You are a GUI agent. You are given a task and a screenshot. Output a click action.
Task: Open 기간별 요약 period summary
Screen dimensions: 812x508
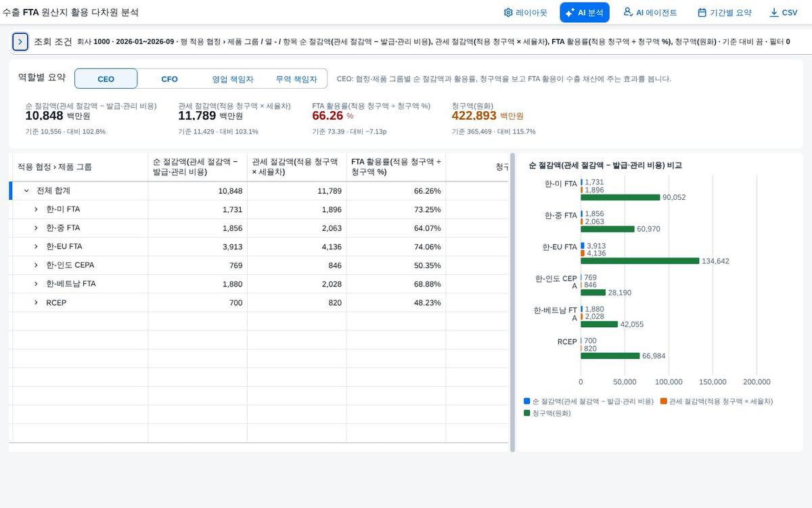tap(724, 12)
